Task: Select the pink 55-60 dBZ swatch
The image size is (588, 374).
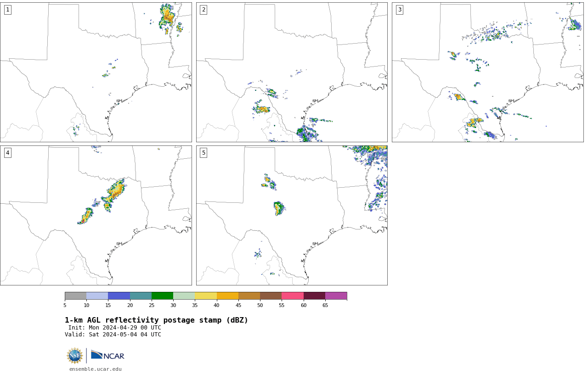Action: click(x=293, y=296)
